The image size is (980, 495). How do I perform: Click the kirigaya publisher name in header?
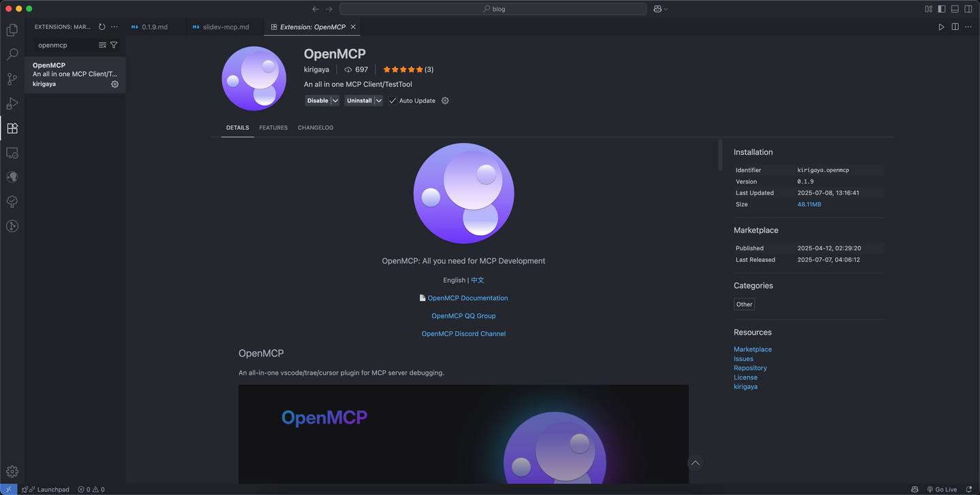point(316,69)
